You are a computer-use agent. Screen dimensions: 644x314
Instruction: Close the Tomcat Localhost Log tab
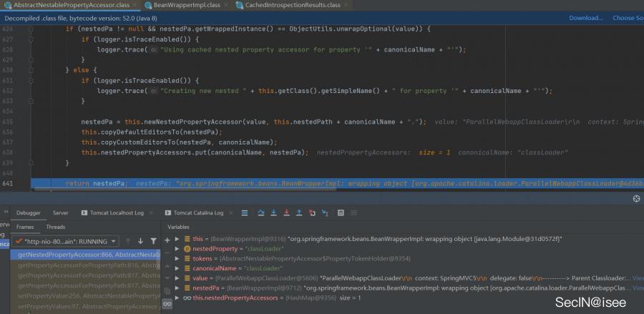(x=152, y=212)
